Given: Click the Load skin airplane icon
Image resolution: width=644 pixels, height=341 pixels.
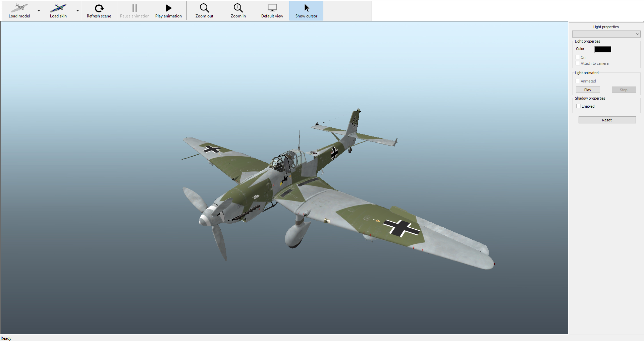Looking at the screenshot, I should pos(58,8).
